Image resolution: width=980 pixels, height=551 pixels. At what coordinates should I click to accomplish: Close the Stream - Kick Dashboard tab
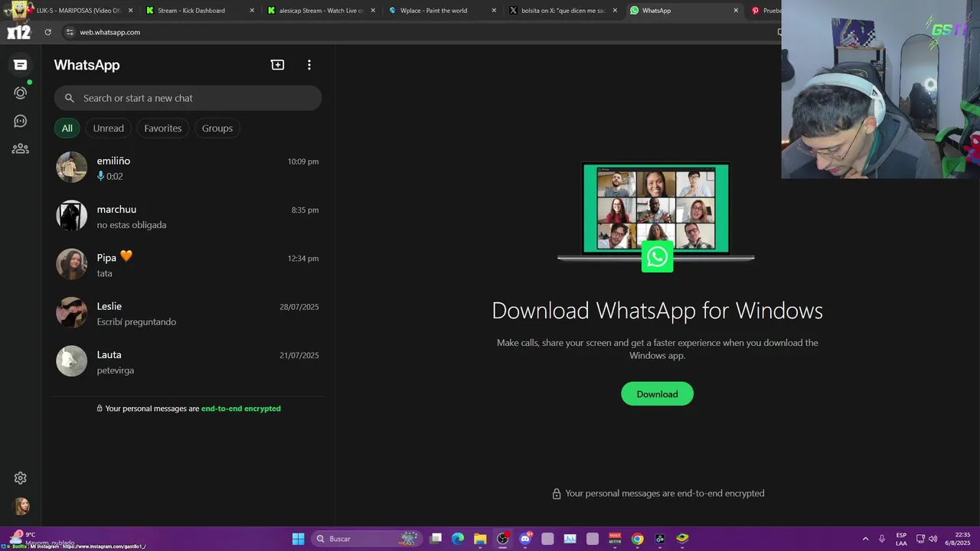click(252, 11)
